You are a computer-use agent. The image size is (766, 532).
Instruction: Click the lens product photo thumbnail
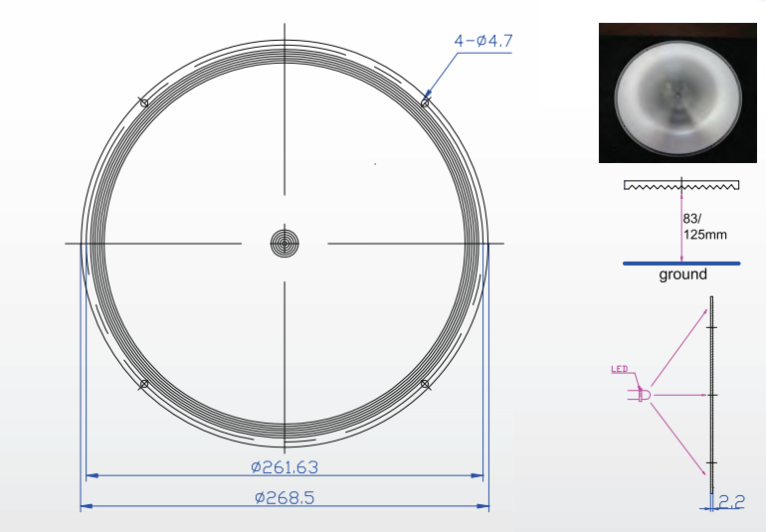[677, 92]
